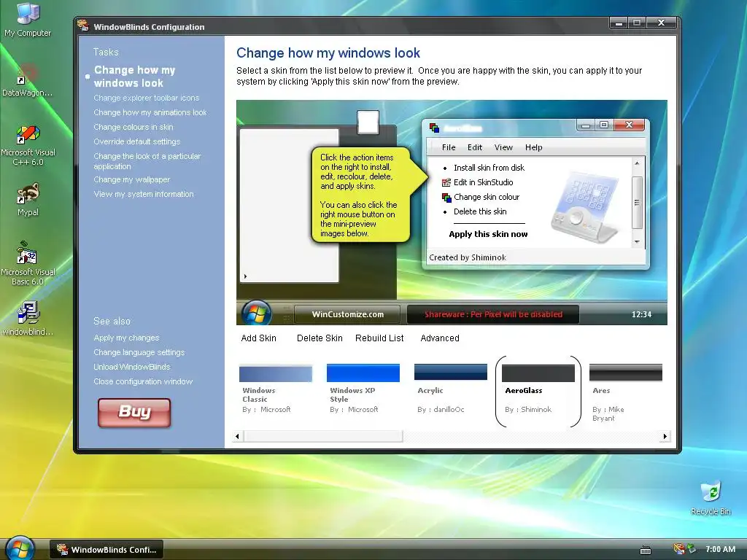Click the WindowBlinds Confi... taskbar button
Screen dimensions: 747x560
107,550
